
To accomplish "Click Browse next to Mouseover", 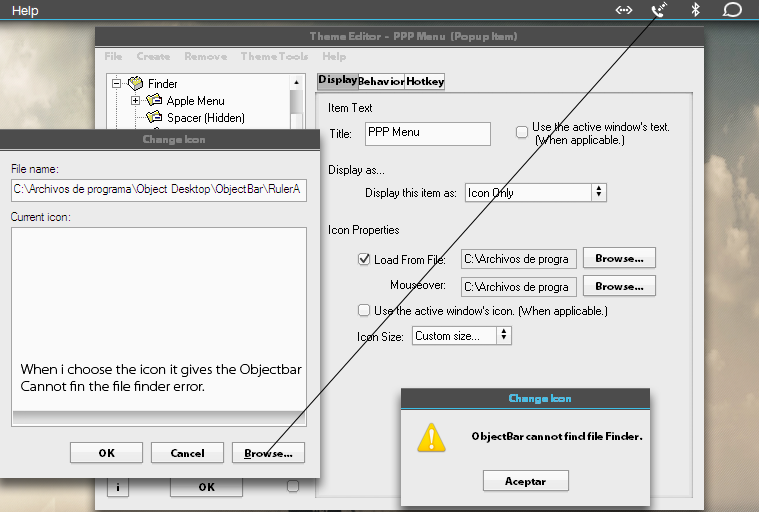I will [619, 286].
